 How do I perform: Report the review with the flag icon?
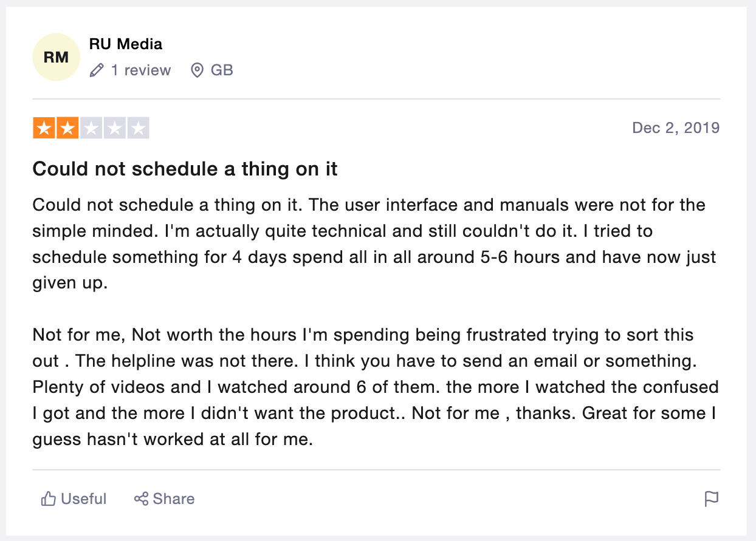pos(711,499)
